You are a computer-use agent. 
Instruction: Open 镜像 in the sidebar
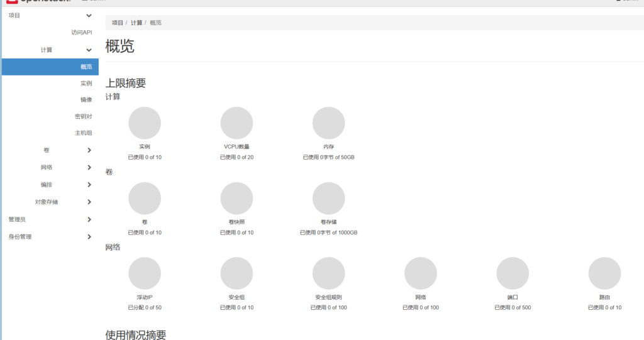(86, 99)
